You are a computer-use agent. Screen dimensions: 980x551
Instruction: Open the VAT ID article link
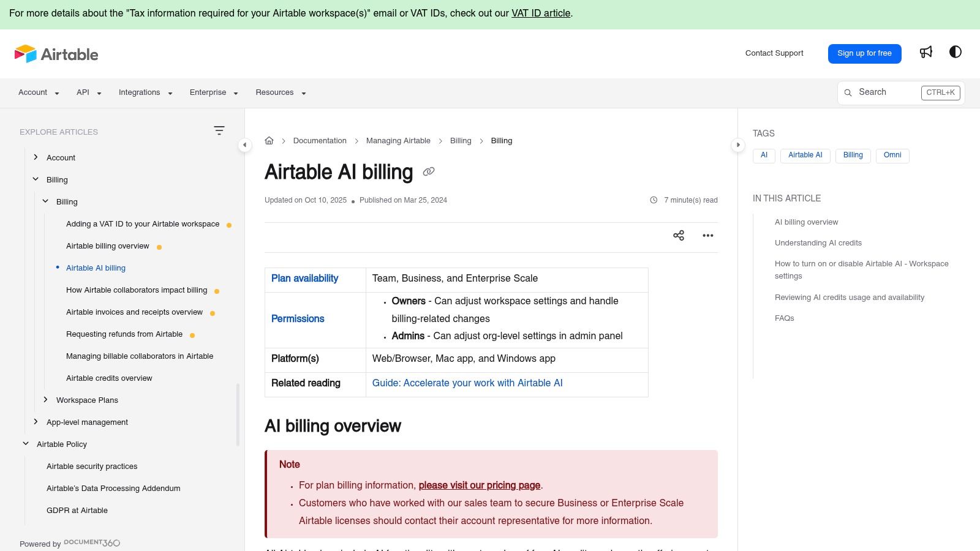pos(540,13)
